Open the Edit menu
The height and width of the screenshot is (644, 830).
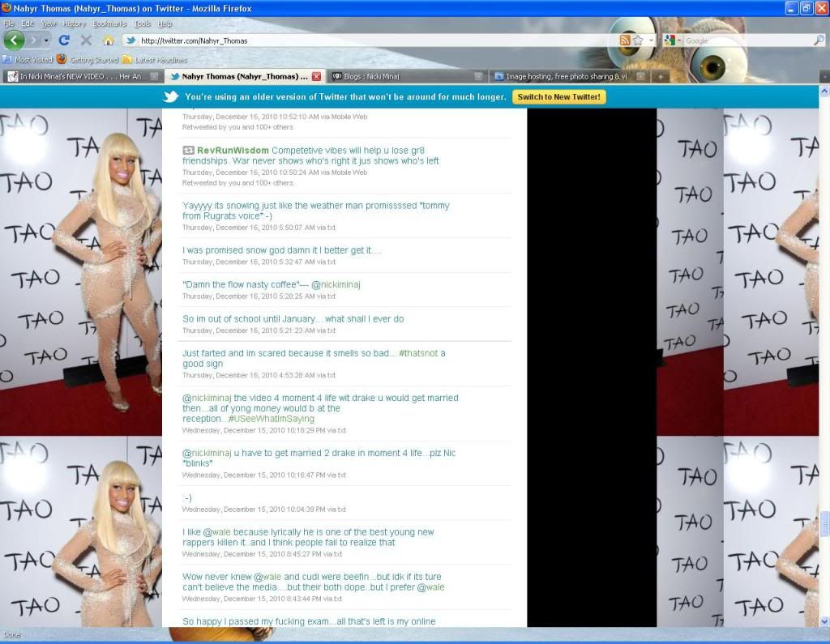pos(28,23)
